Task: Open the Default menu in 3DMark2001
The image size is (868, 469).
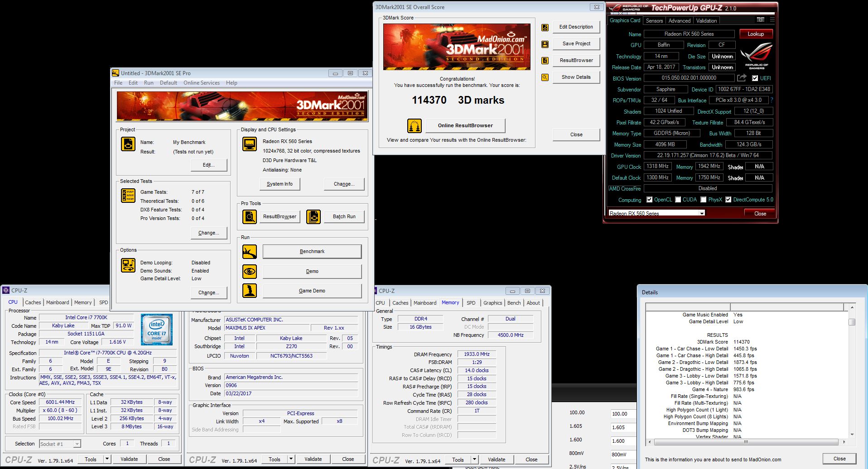Action: point(169,83)
